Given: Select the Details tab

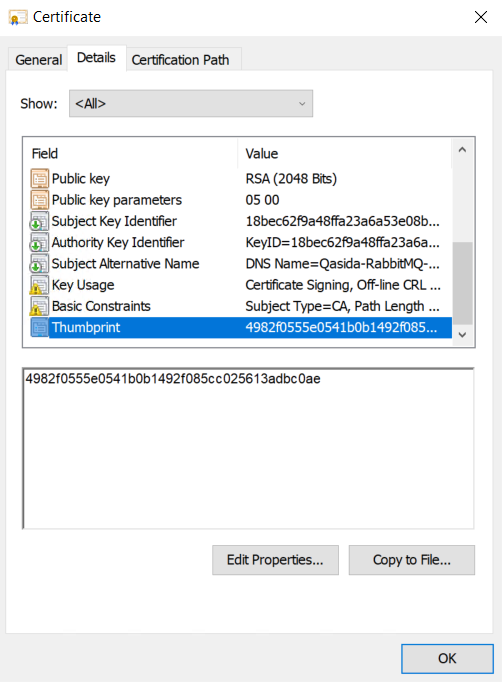Looking at the screenshot, I should (97, 57).
